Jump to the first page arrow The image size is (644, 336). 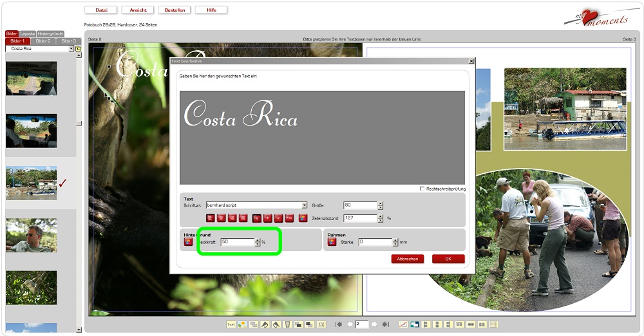(x=339, y=324)
